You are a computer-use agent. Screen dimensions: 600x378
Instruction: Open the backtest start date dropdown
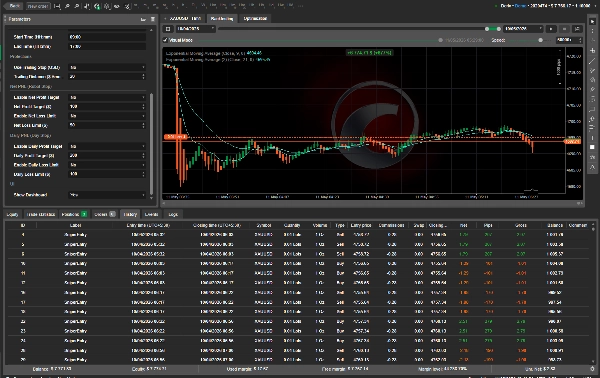click(x=196, y=29)
